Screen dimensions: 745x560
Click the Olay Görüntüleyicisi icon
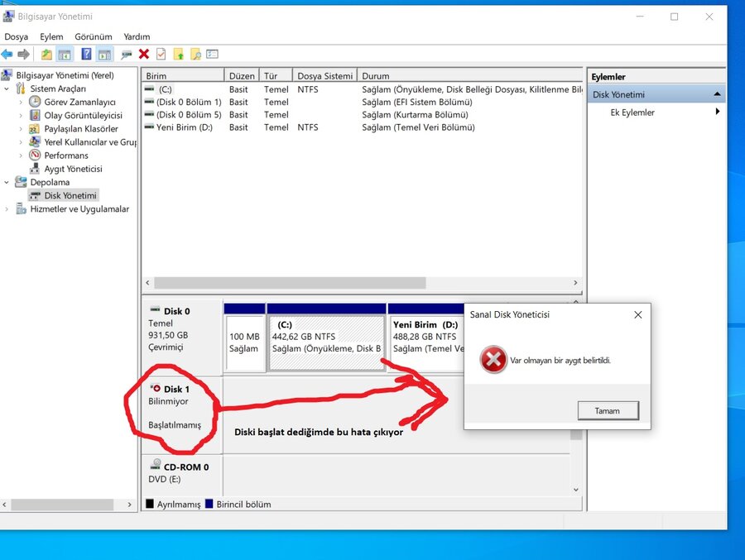pyautogui.click(x=35, y=115)
